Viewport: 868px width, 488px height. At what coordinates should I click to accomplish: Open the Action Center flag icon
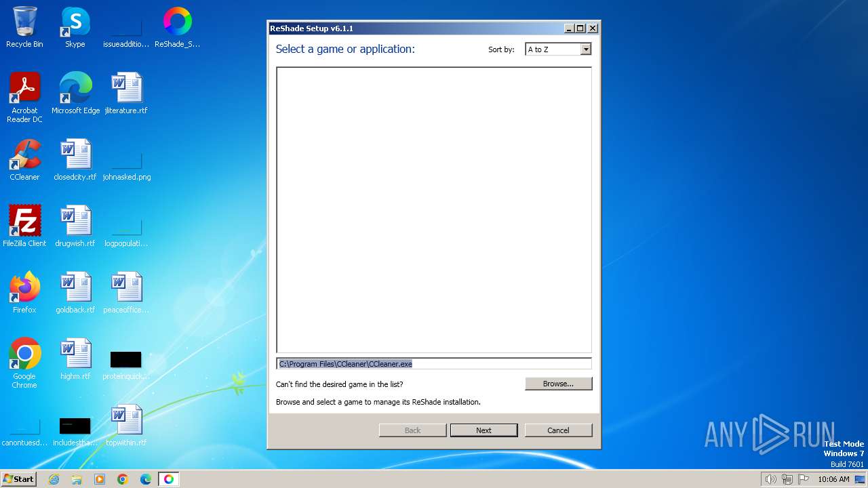[x=803, y=479]
